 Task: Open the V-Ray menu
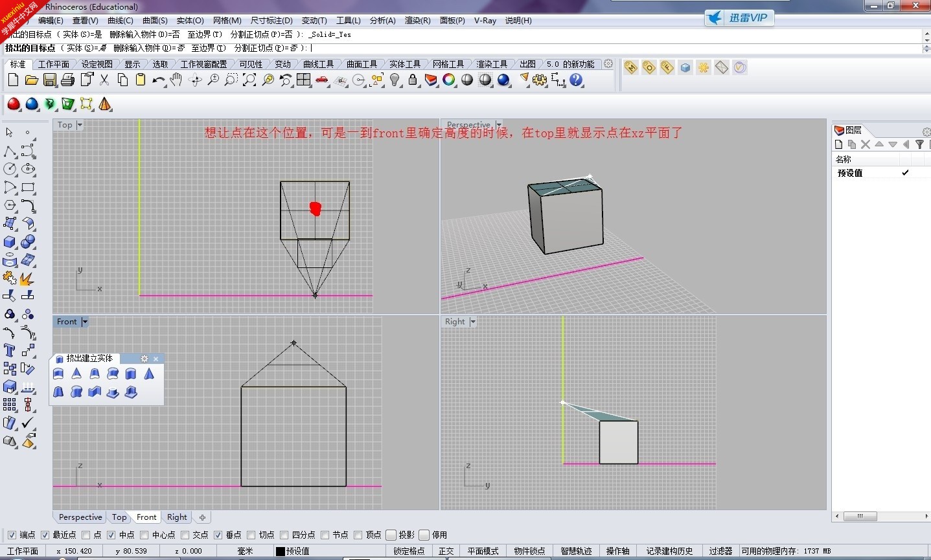point(485,21)
